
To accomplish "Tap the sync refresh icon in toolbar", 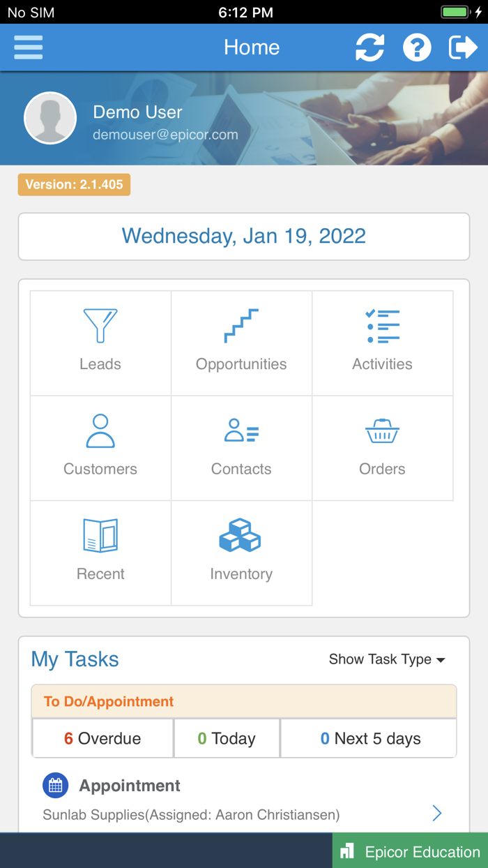I will click(x=369, y=47).
